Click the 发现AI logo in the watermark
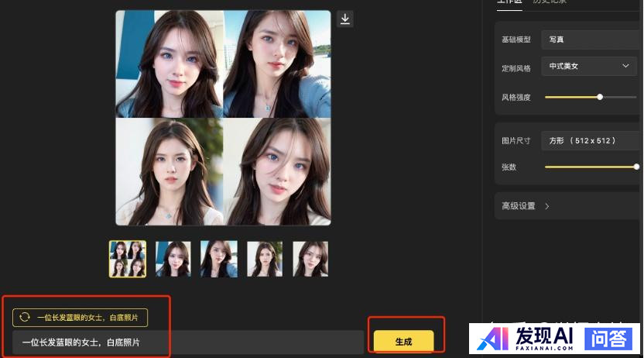 [x=525, y=339]
